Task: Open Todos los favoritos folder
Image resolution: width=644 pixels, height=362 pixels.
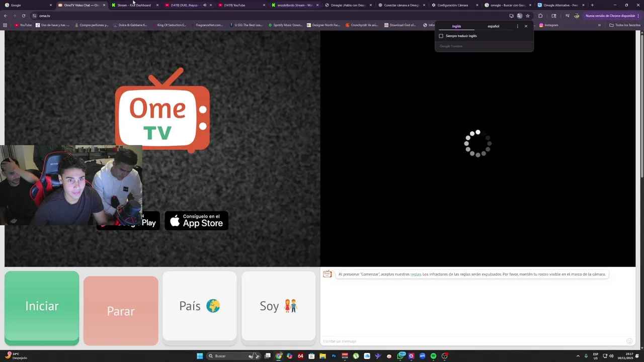Action: pos(625,25)
